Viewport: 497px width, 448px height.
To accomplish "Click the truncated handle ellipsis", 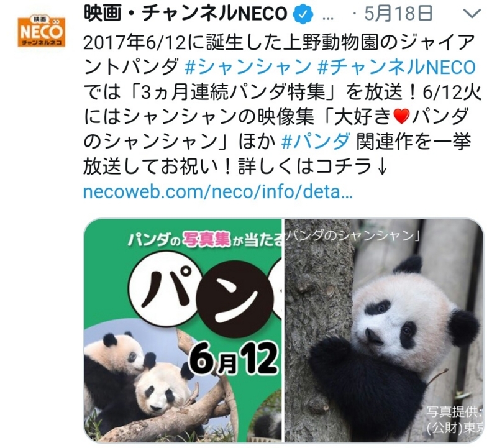I will 328,18.
